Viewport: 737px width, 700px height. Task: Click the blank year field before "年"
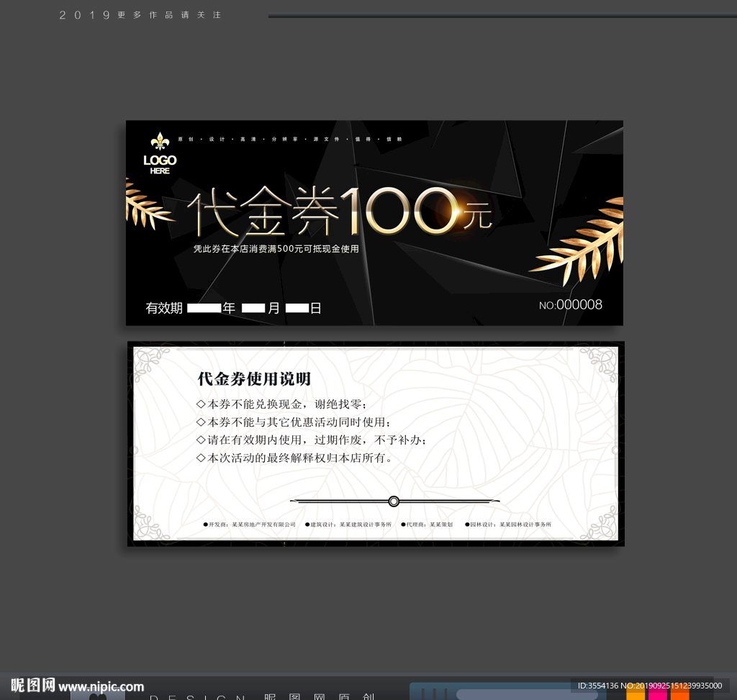(204, 308)
